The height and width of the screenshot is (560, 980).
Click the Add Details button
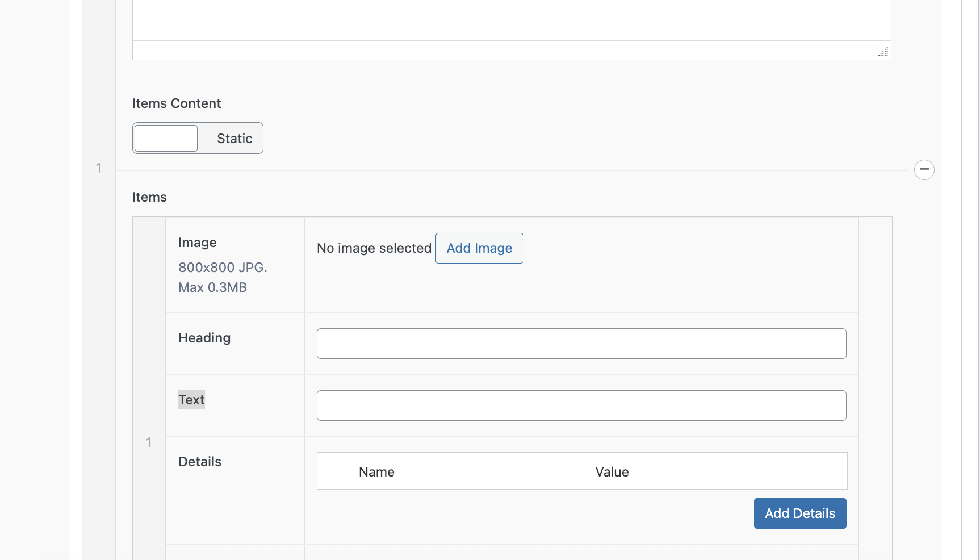pos(800,513)
